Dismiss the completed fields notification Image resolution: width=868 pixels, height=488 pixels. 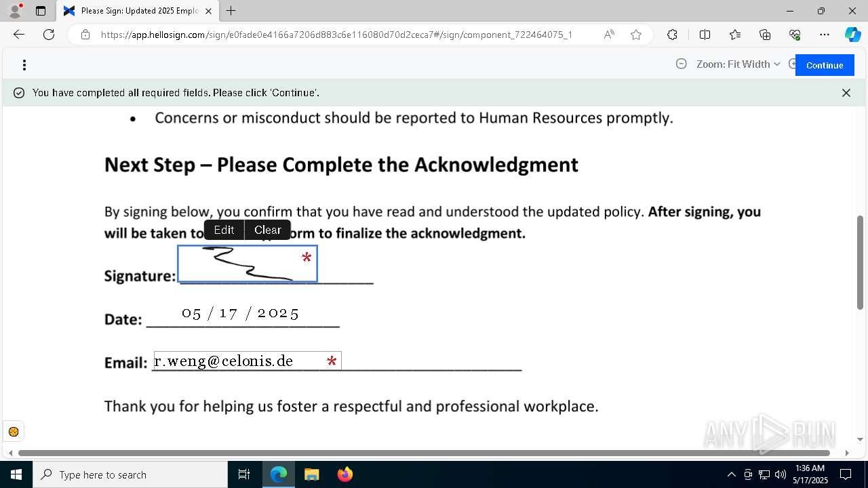(x=846, y=93)
